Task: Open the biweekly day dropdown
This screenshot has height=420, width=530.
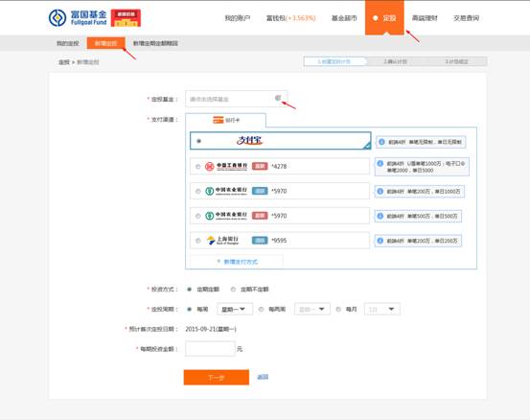Action: point(312,309)
